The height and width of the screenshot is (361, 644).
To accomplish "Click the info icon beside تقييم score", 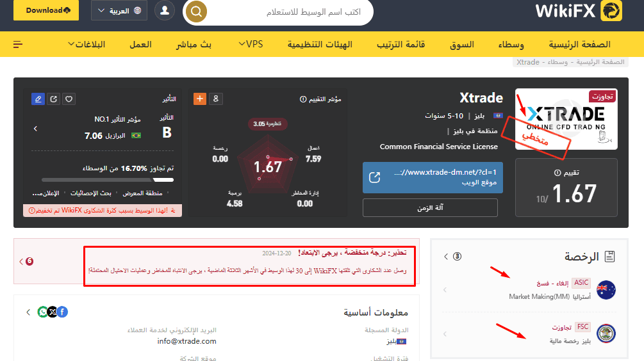I will [x=557, y=173].
